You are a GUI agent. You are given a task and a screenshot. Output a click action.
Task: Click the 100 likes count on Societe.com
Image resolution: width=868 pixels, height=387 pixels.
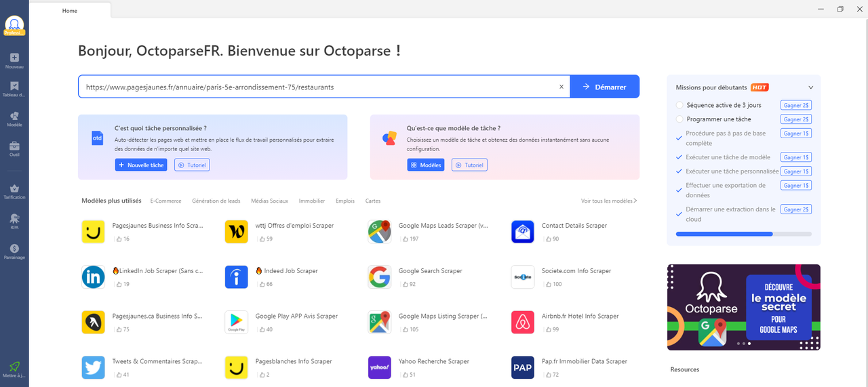pos(553,284)
